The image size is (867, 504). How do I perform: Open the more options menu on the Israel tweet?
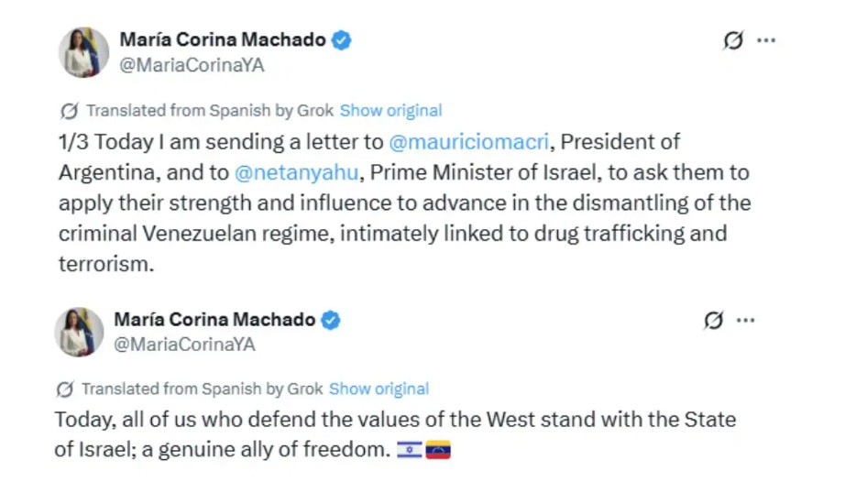tap(746, 320)
